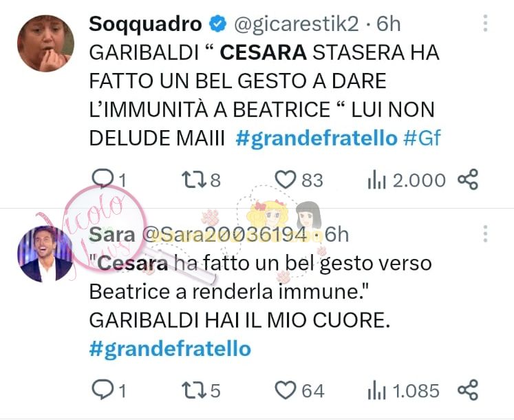Open Sara's profile picture

(45, 253)
